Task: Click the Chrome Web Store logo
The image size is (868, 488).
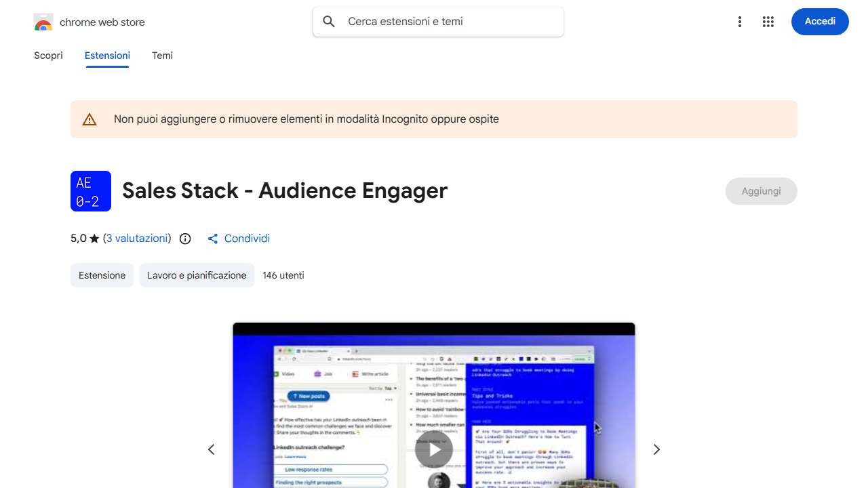Action: [43, 22]
